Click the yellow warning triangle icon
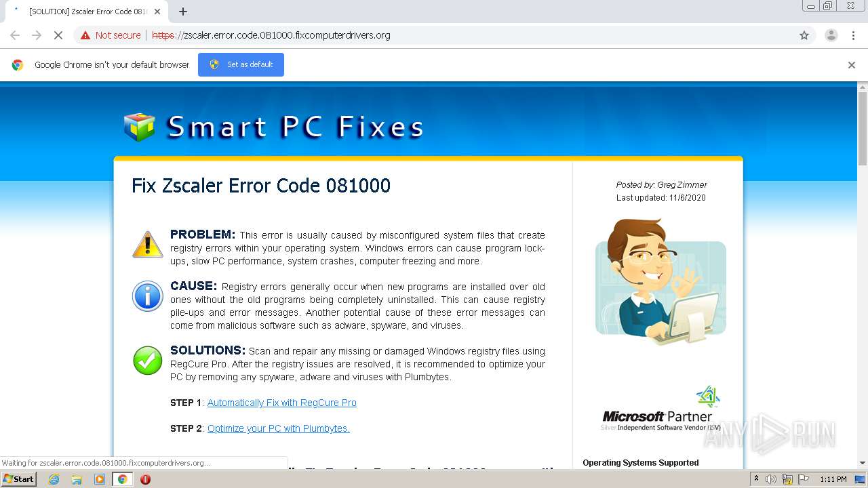Viewport: 868px width, 488px height. (x=148, y=244)
